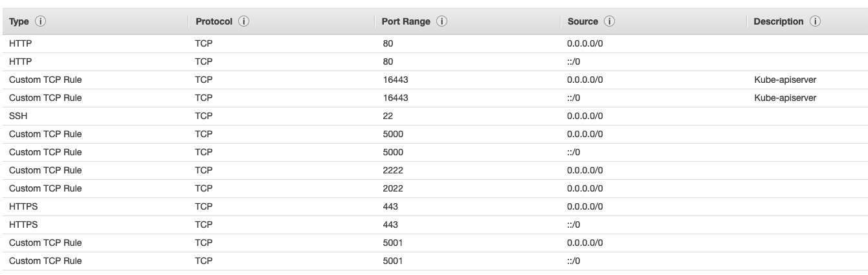
Task: Click port 16443 with 0.0.0.0/0 source
Action: click(395, 80)
